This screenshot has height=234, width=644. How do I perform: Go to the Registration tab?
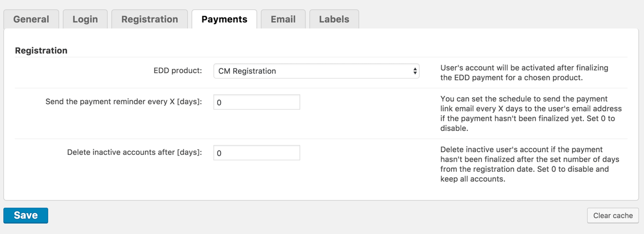pyautogui.click(x=150, y=19)
